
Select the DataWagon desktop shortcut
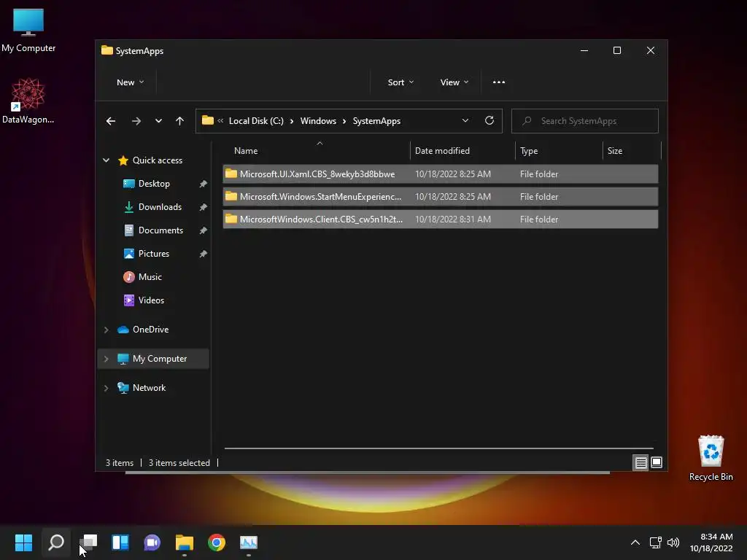coord(28,101)
